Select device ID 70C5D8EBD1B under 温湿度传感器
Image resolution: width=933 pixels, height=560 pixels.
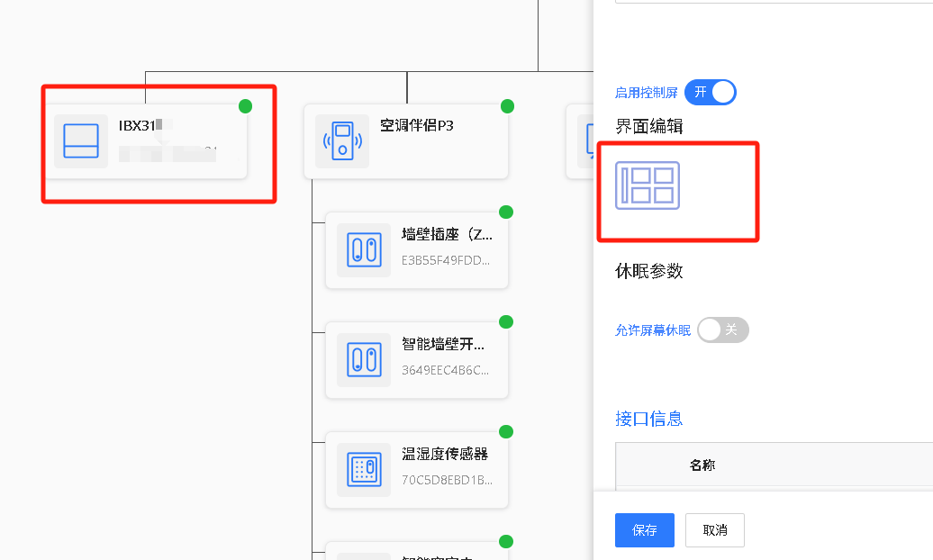coord(447,480)
